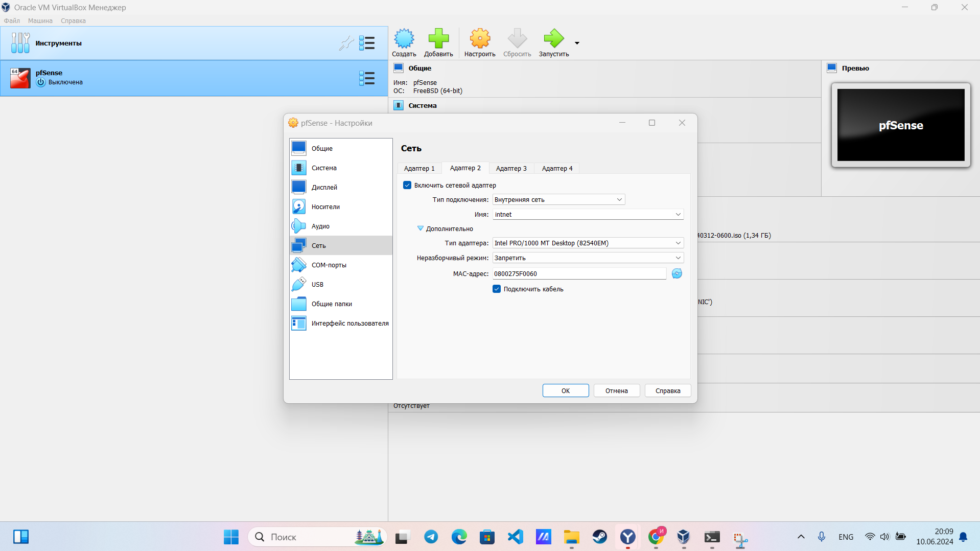Open Chrome from taskbar
980x551 pixels.
pyautogui.click(x=656, y=537)
